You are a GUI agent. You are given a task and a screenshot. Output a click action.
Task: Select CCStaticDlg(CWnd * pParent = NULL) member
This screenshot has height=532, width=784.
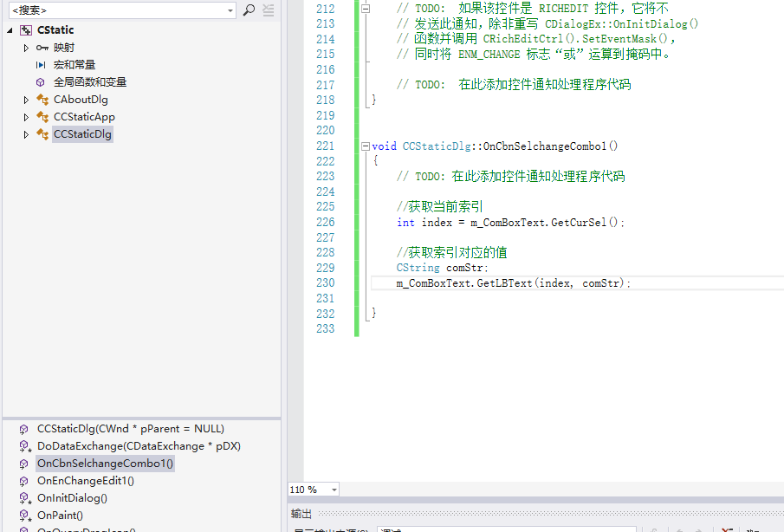pos(131,429)
